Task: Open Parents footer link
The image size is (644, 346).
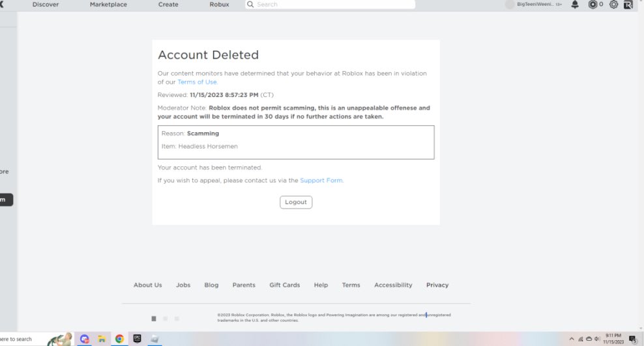Action: tap(244, 285)
